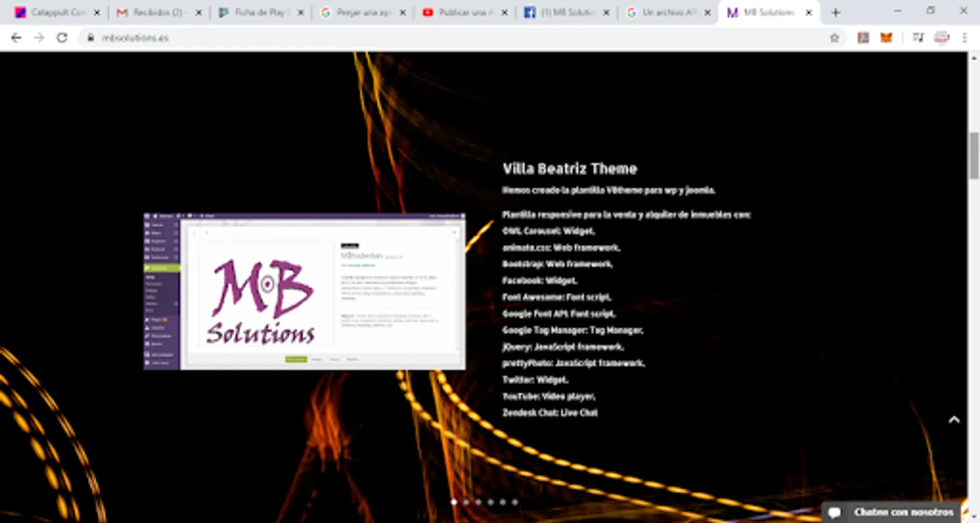Select the second carousel slide dot

[x=466, y=501]
